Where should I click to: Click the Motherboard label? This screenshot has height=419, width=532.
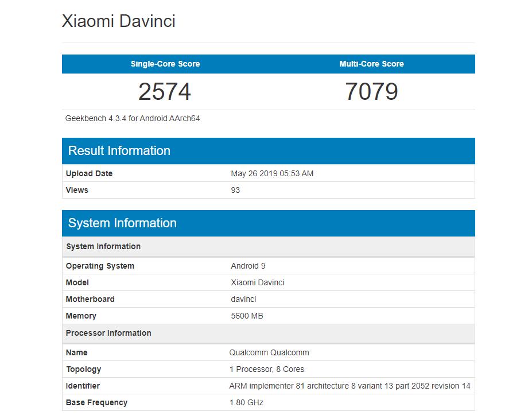coord(90,299)
